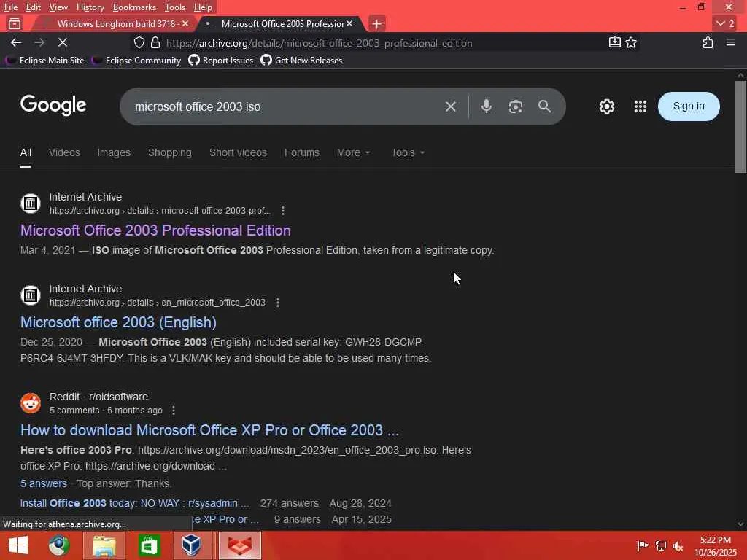Select the Microsoft Office 2003 Professional tab
Viewport: 747px width, 560px height.
point(281,23)
